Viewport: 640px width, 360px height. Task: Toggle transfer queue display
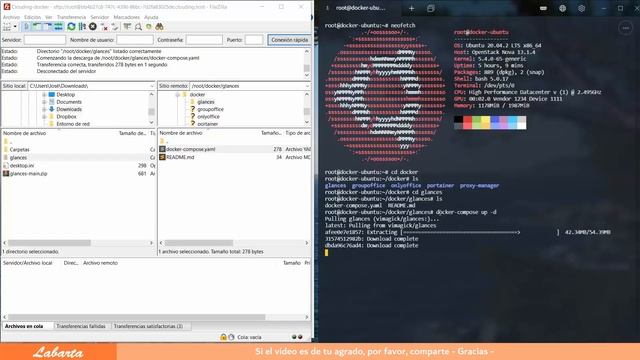click(x=58, y=27)
